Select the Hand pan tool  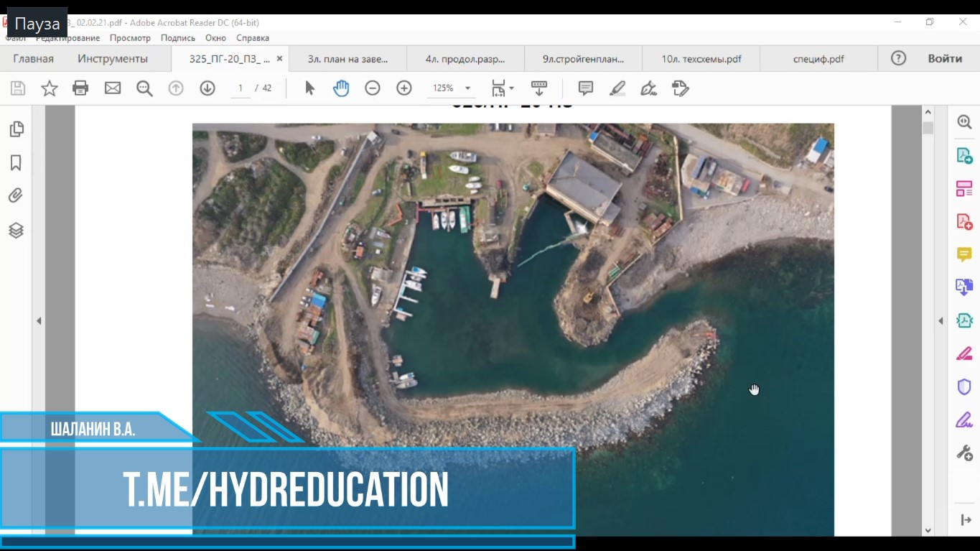click(x=341, y=88)
